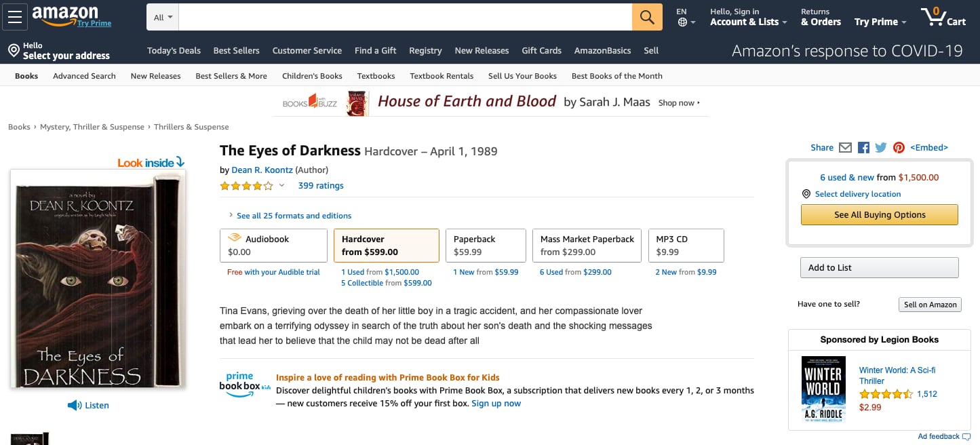Click the globe language selector icon

682,22
